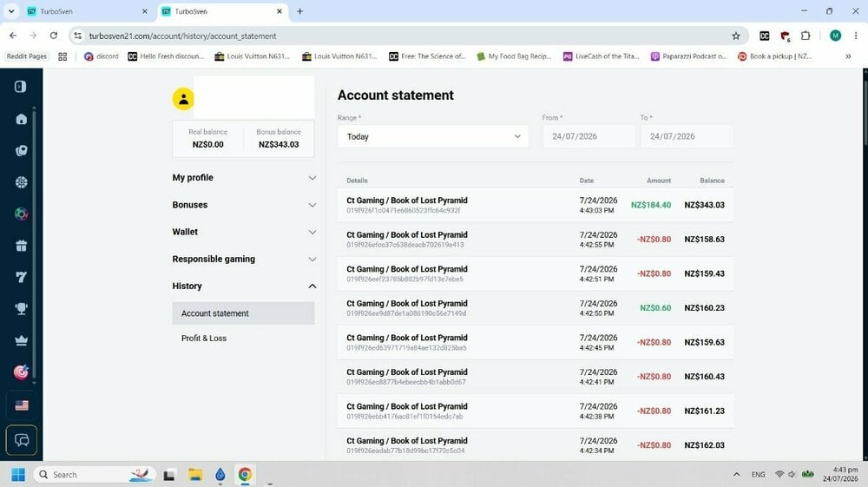The height and width of the screenshot is (487, 868).
Task: Click the US flag language icon
Action: point(22,405)
